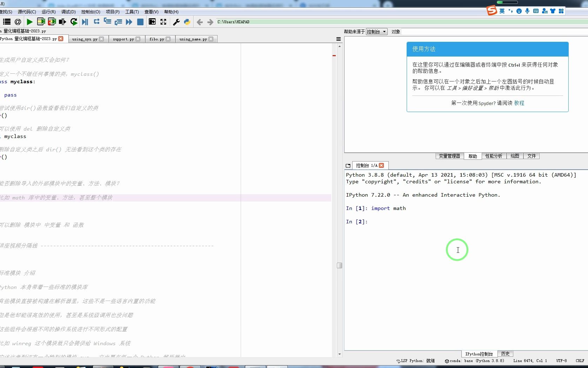Click the console tab browse icon
588x368 pixels.
(x=348, y=166)
